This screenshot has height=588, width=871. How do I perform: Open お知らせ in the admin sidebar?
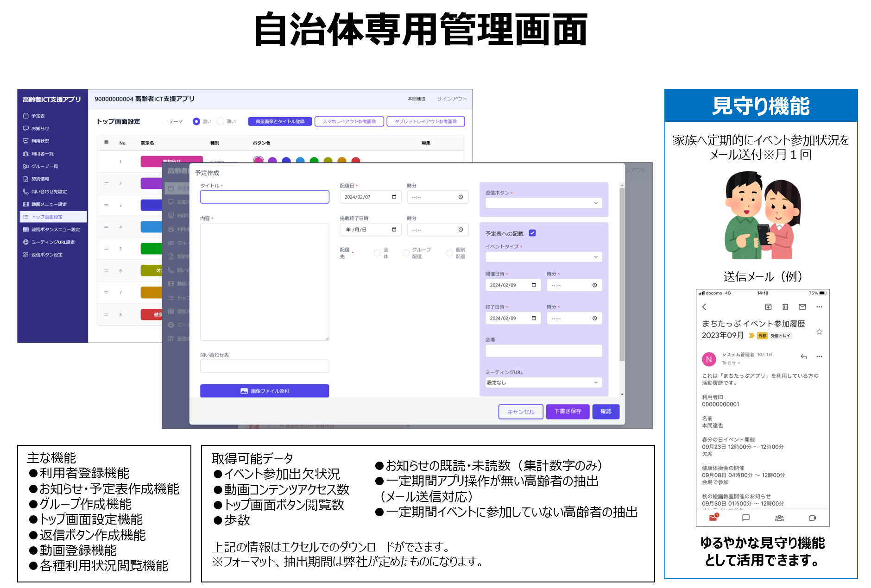click(36, 128)
